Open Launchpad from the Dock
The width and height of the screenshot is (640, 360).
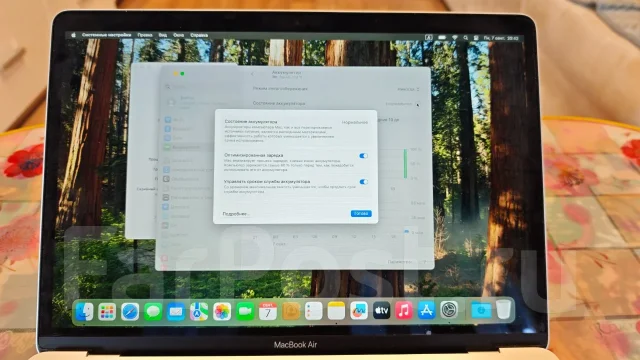(x=107, y=312)
